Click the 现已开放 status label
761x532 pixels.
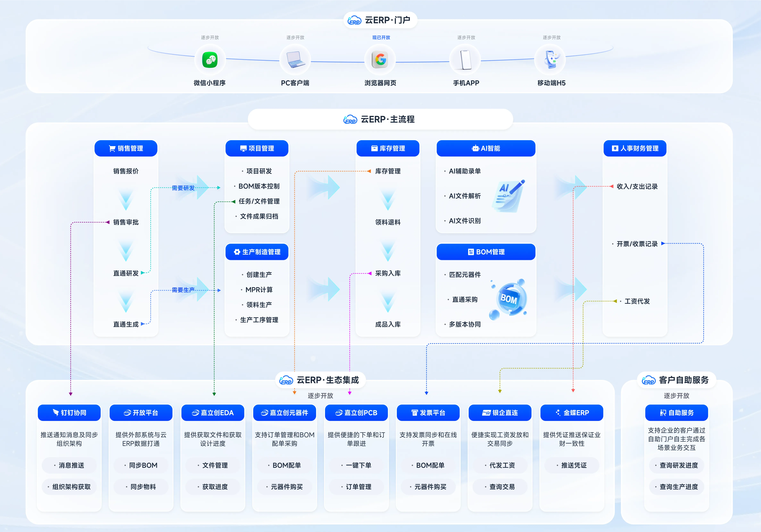coord(381,38)
